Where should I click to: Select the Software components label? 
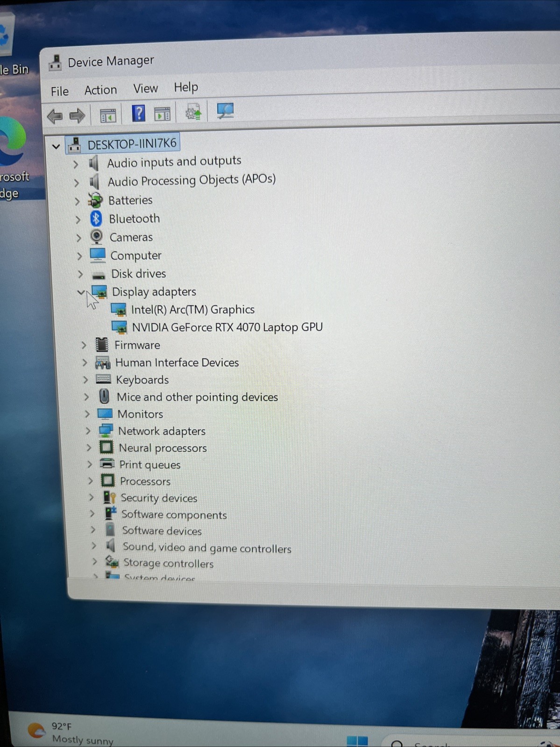[174, 514]
